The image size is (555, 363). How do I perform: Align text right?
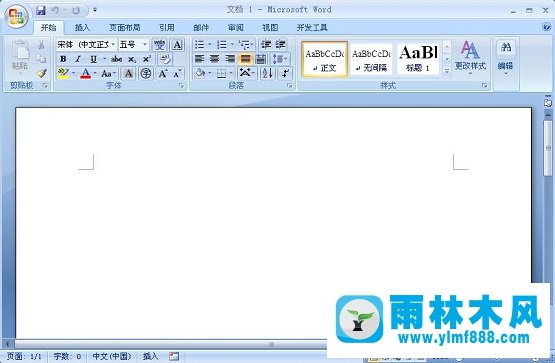[230, 59]
